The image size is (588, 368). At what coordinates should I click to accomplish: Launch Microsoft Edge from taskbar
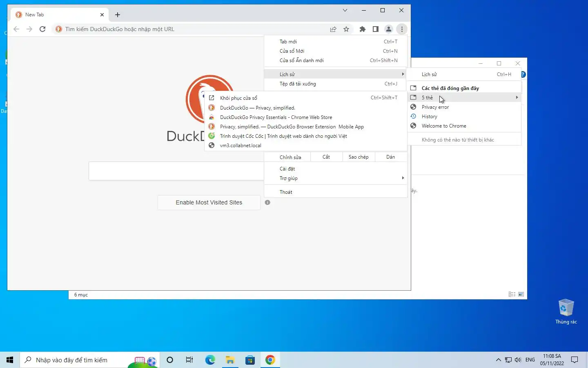[210, 360]
